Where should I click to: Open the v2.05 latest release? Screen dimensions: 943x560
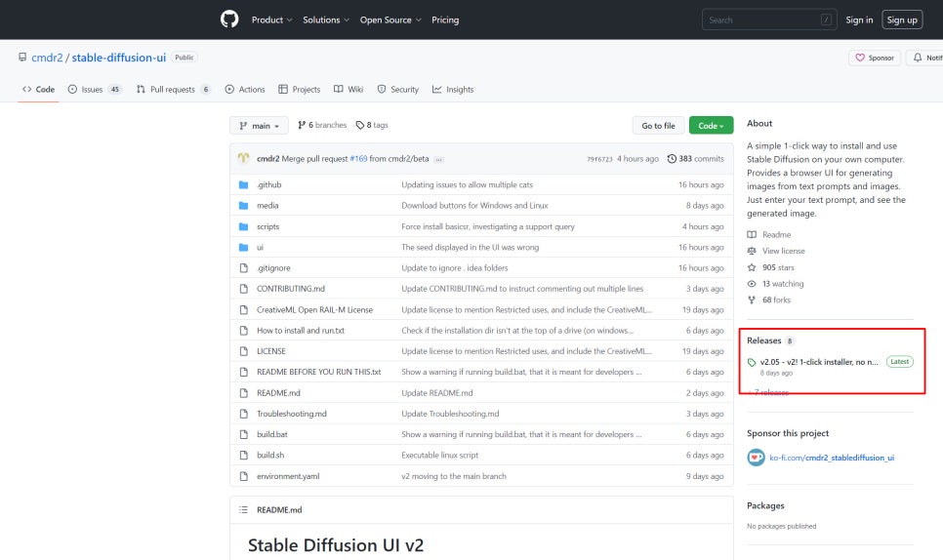pos(818,362)
